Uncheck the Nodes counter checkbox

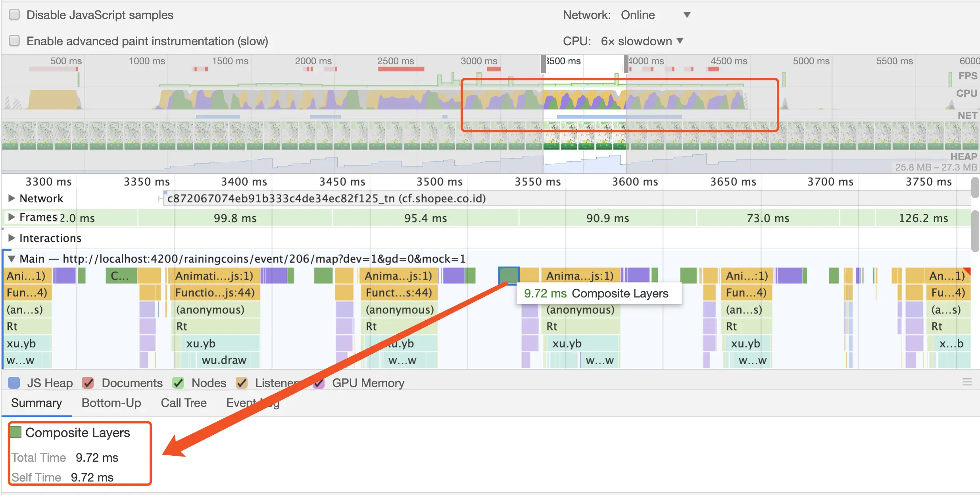tap(178, 383)
